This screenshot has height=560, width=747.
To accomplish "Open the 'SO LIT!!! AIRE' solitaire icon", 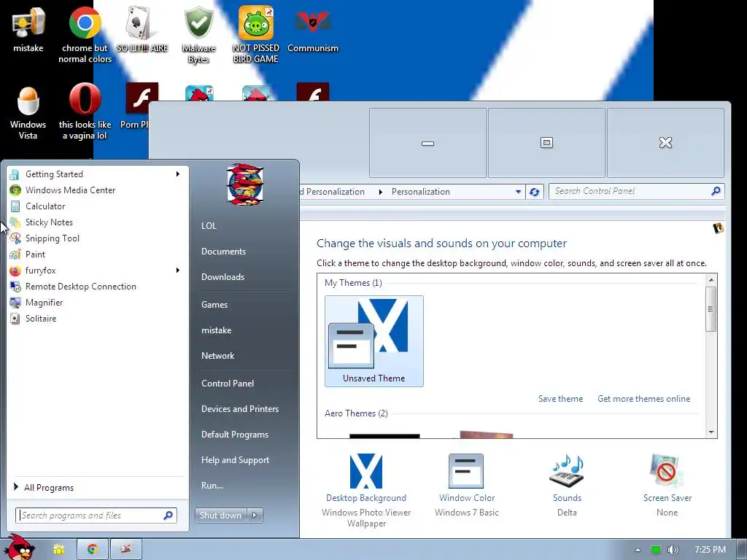I will [142, 29].
